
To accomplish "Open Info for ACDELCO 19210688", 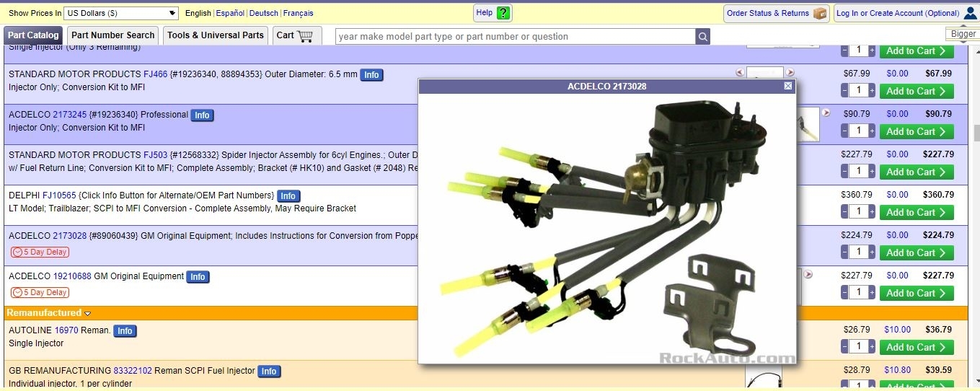I will click(x=198, y=277).
